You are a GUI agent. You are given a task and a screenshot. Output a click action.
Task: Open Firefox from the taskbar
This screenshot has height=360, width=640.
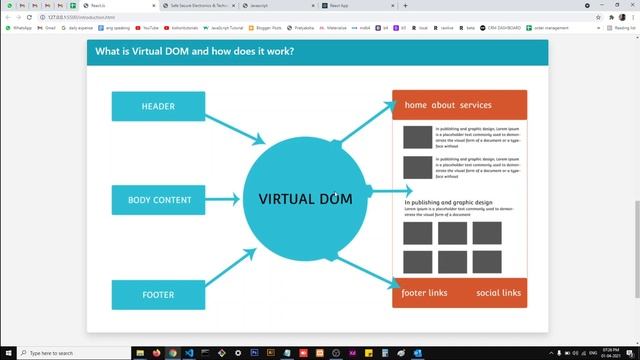pyautogui.click(x=156, y=353)
